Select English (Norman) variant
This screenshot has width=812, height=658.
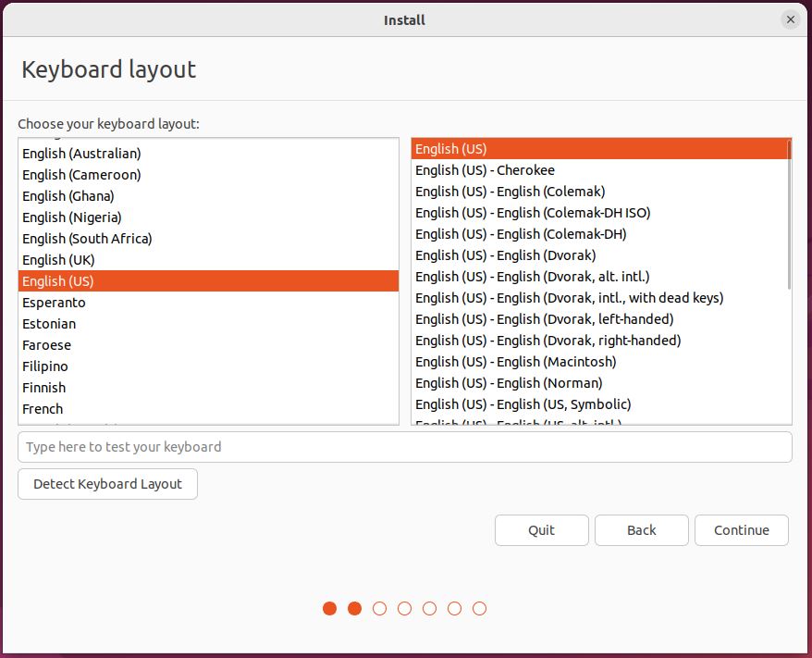(509, 383)
